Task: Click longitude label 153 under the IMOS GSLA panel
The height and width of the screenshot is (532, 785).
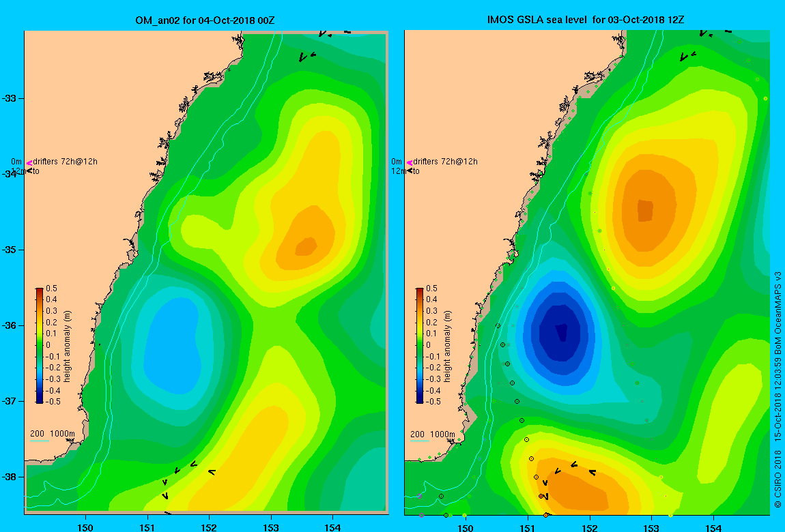Action: coord(651,527)
